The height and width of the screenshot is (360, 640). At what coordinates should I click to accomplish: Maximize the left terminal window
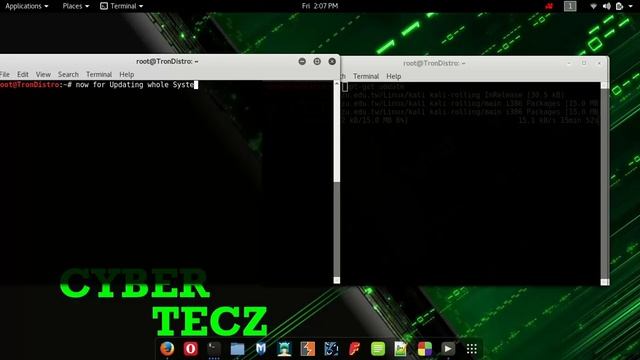(x=317, y=61)
